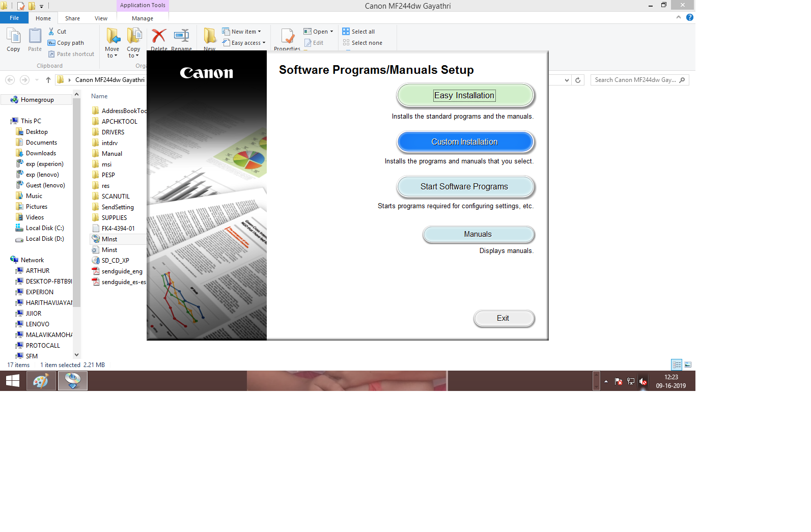The width and height of the screenshot is (811, 532).
Task: Click the Up one level arrow
Action: 48,80
